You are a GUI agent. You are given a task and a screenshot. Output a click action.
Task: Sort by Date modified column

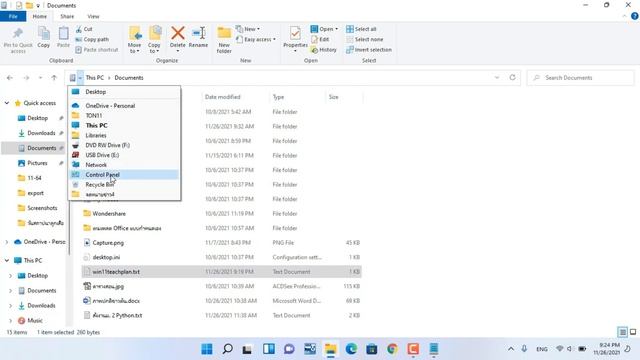coord(222,97)
